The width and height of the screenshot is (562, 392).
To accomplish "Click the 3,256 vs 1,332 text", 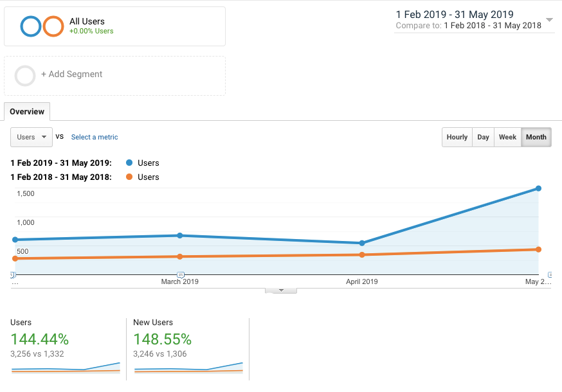I will (x=37, y=354).
